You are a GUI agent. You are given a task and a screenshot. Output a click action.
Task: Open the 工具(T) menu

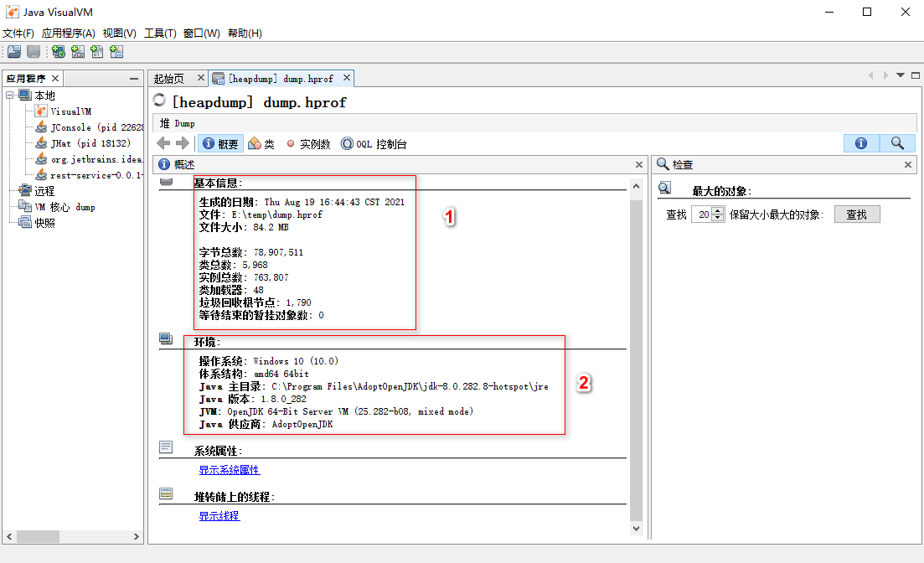pyautogui.click(x=160, y=33)
